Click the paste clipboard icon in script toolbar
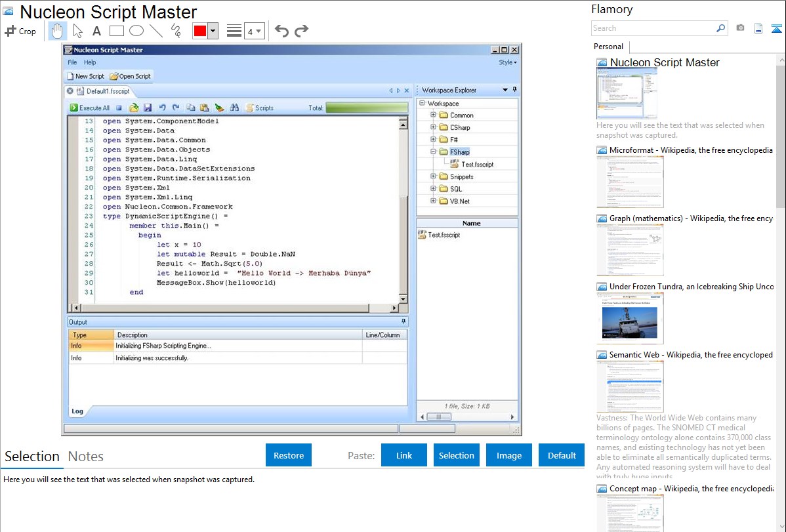The height and width of the screenshot is (532, 786). [205, 108]
